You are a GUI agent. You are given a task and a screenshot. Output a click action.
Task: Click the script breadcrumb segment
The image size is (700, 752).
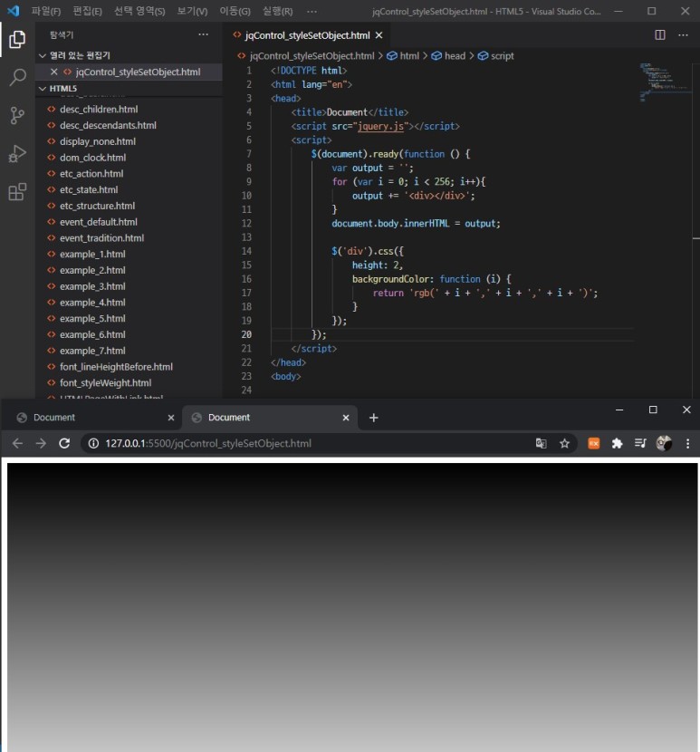click(495, 56)
